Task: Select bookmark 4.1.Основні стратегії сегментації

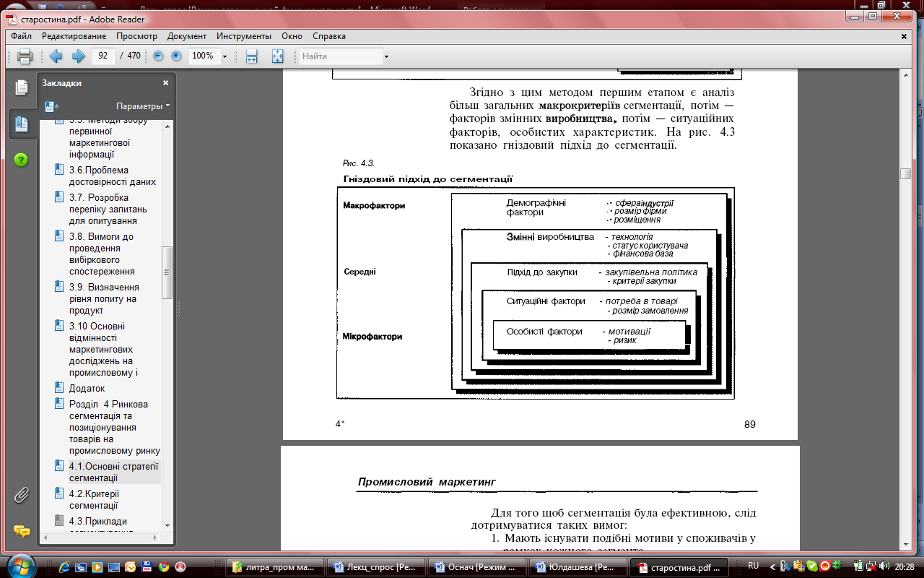Action: (x=113, y=472)
